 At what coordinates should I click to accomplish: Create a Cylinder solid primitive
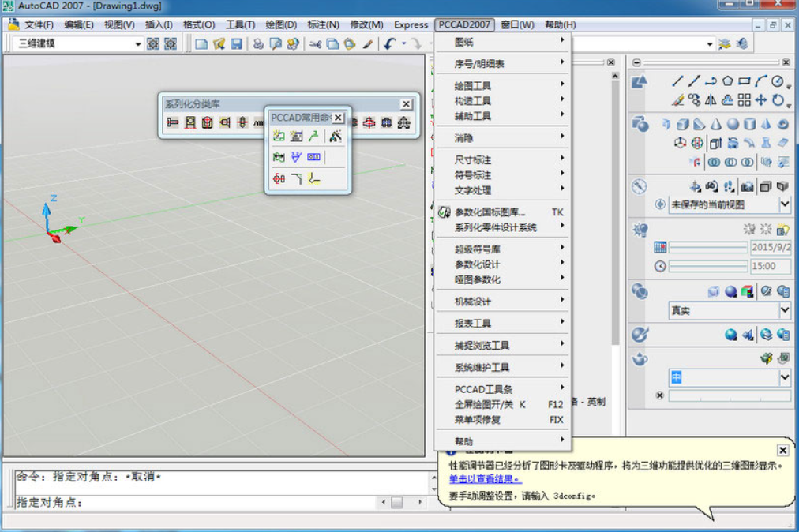749,125
